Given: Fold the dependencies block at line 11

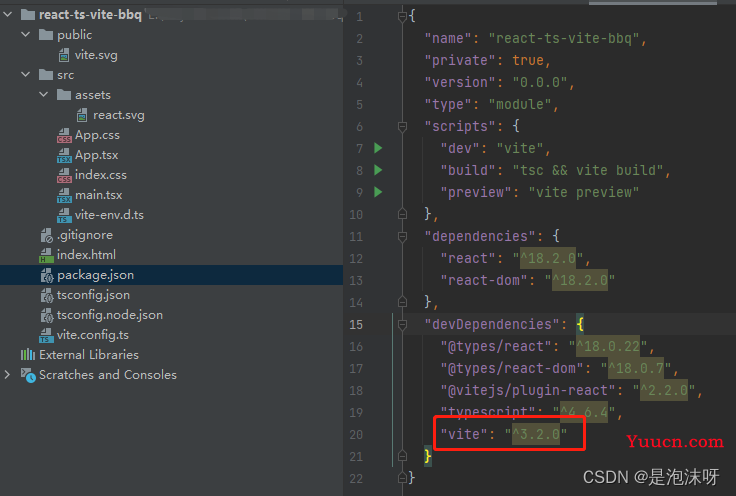Looking at the screenshot, I should (402, 236).
